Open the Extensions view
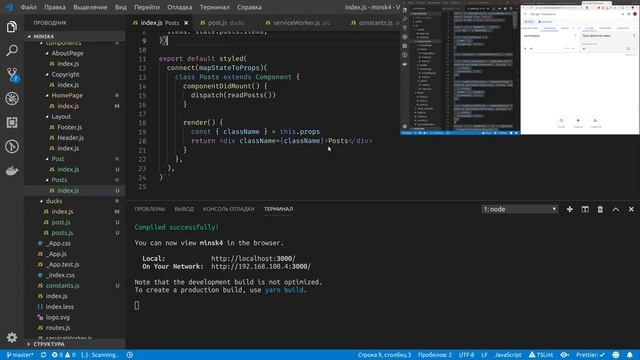Viewport: 640px width, 360px height. (12, 122)
